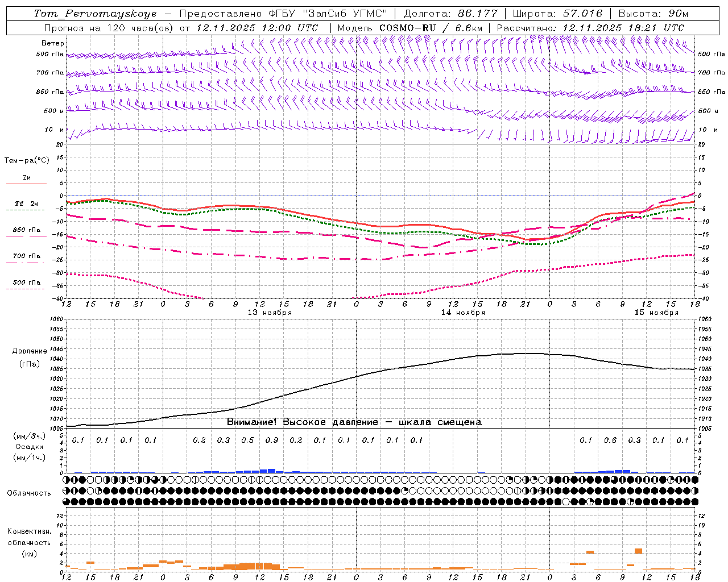Click the 10 м wind level label on left
Viewport: 728px width, 582px height.
(54, 130)
